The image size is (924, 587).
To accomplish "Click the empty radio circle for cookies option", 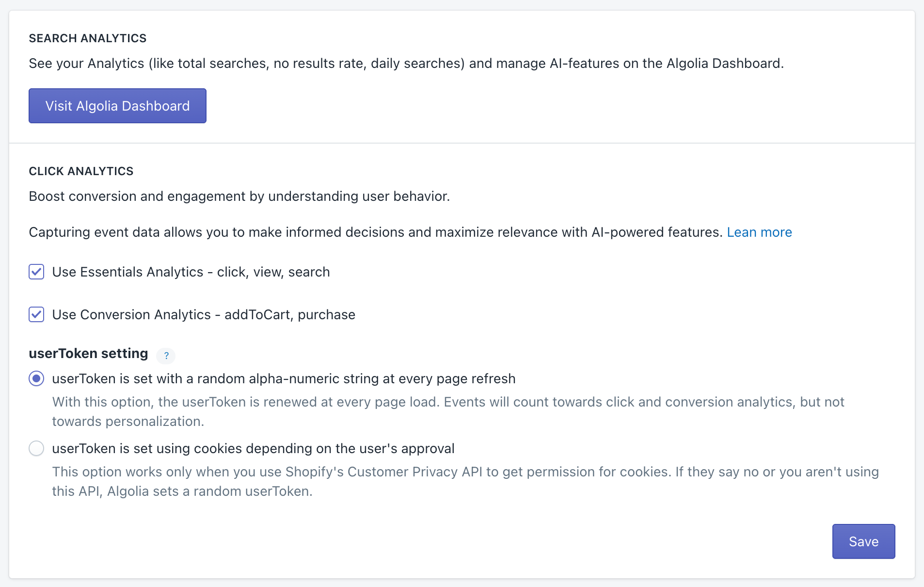I will (36, 448).
